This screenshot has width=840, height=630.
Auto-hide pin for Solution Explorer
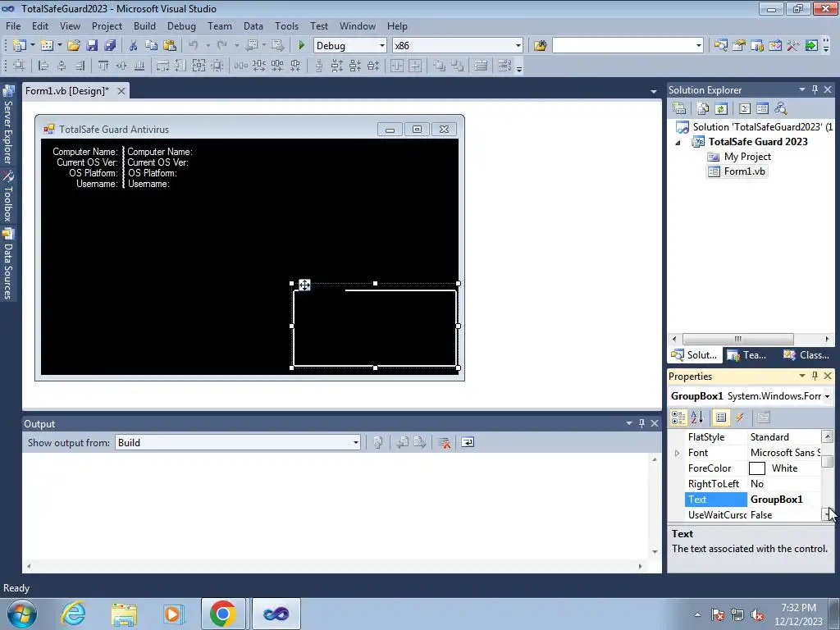click(x=815, y=89)
